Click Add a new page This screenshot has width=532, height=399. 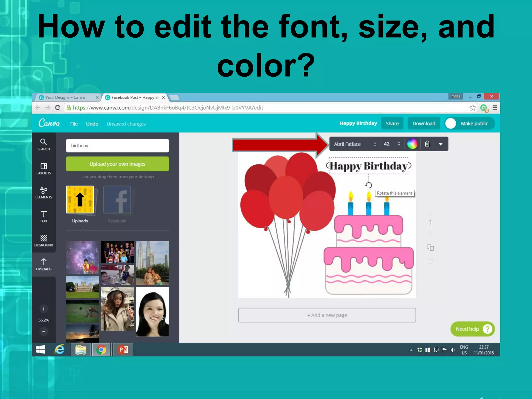[x=327, y=315]
